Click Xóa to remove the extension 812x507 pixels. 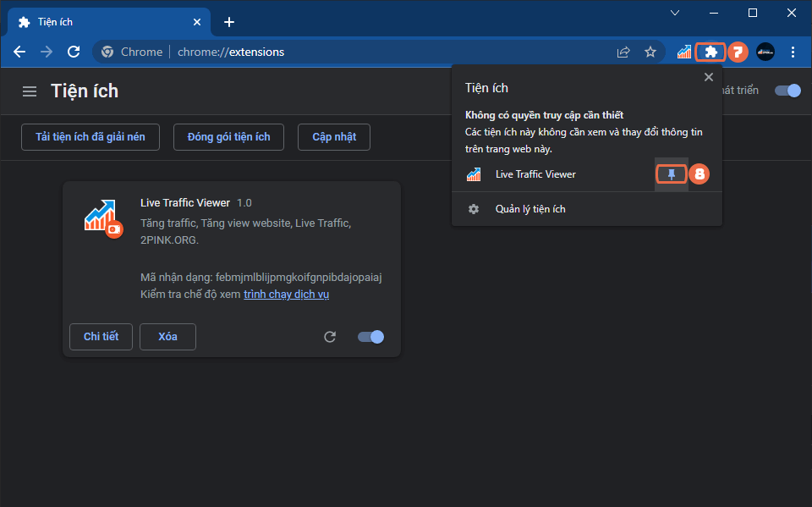point(167,337)
